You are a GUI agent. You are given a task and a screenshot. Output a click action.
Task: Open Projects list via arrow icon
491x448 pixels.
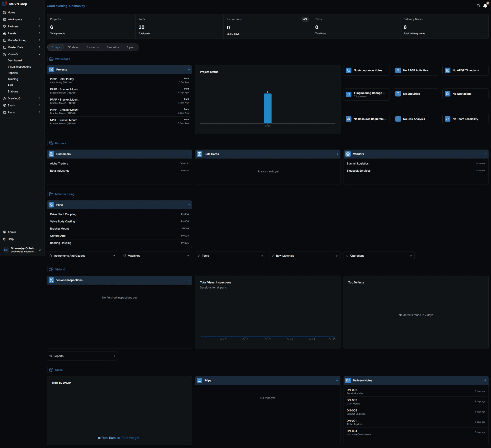[188, 69]
